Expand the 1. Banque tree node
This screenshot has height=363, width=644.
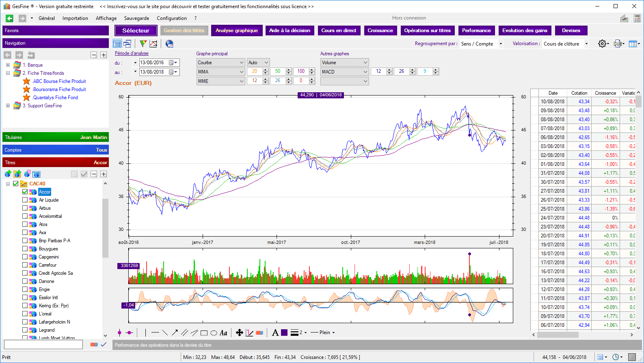[8, 65]
